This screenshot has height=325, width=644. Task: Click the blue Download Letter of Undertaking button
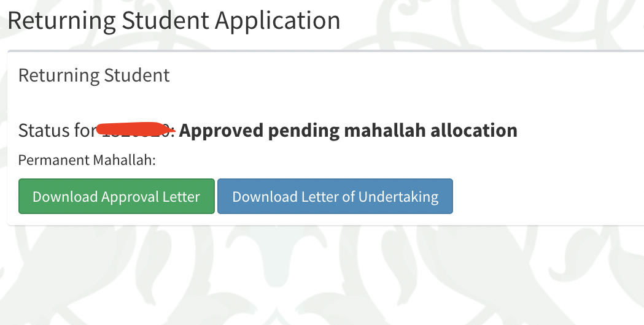(335, 196)
